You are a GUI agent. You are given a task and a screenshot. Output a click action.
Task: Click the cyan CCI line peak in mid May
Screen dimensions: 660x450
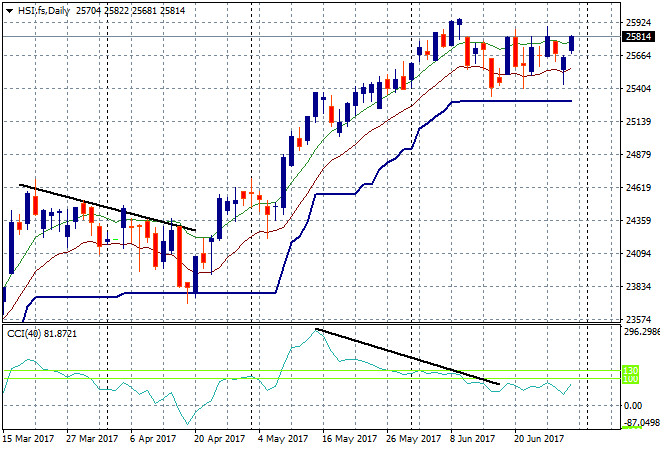[x=316, y=330]
